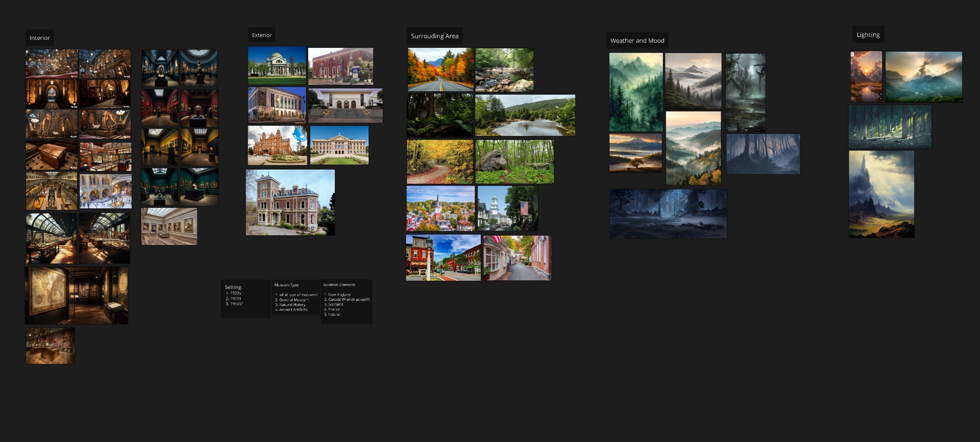This screenshot has width=980, height=442.
Task: Select the Weather and Mood label
Action: (637, 41)
